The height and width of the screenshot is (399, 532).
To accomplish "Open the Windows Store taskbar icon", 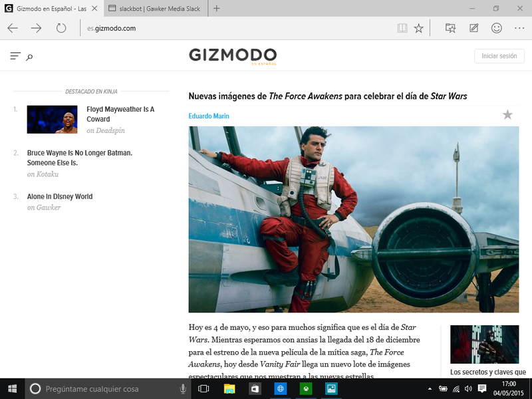I will [255, 389].
